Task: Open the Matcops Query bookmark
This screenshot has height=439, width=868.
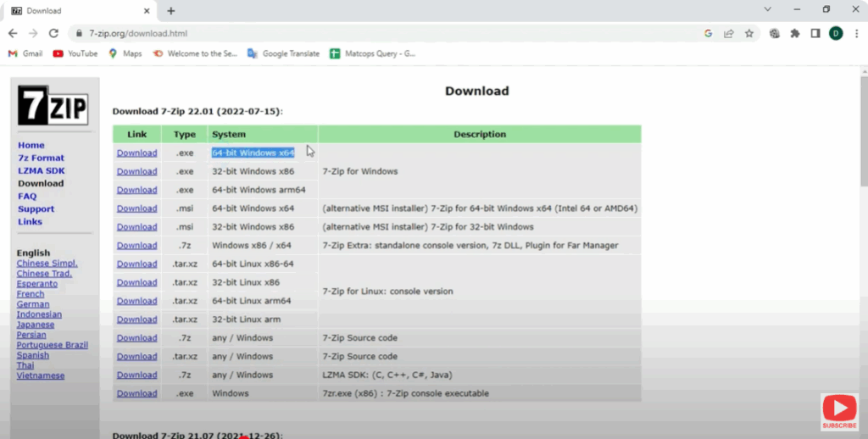Action: 373,53
